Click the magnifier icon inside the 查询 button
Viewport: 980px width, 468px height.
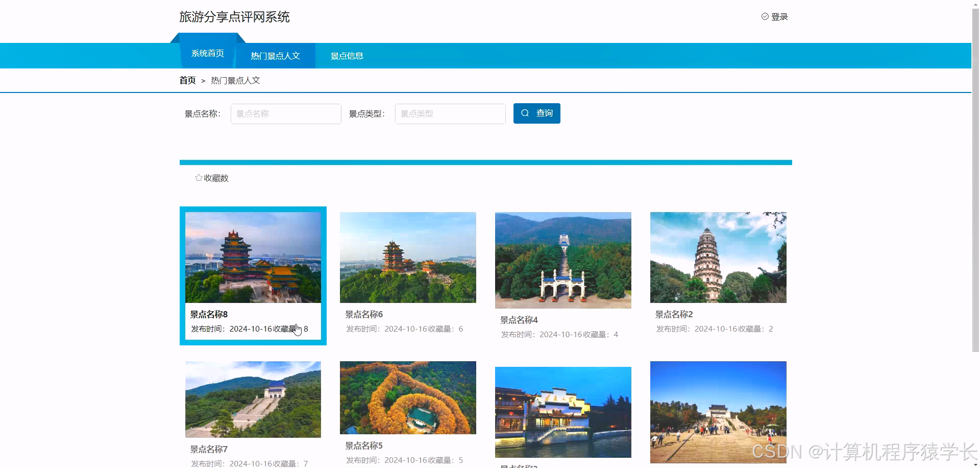tap(526, 113)
